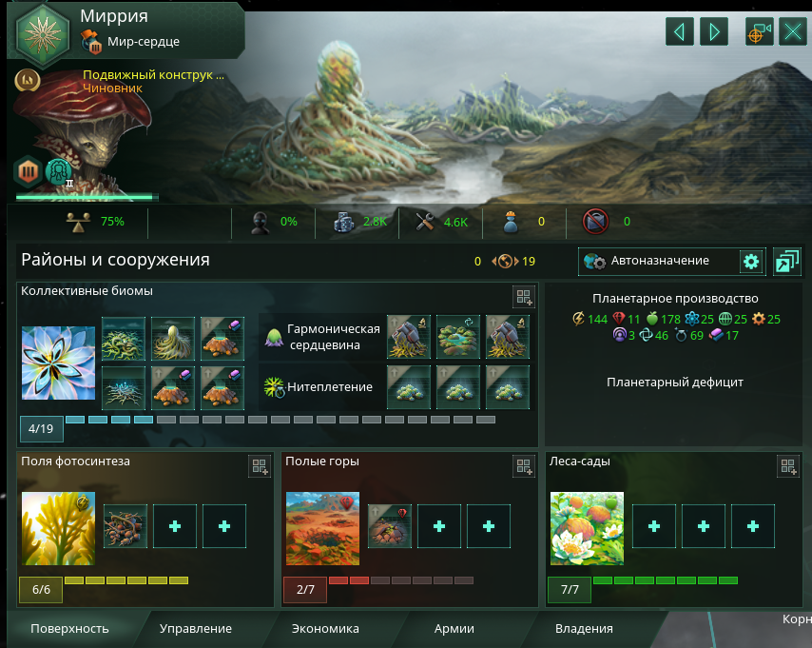Viewport: 812px width, 648px height.
Task: Open build menu for Полые горы
Action: [524, 466]
